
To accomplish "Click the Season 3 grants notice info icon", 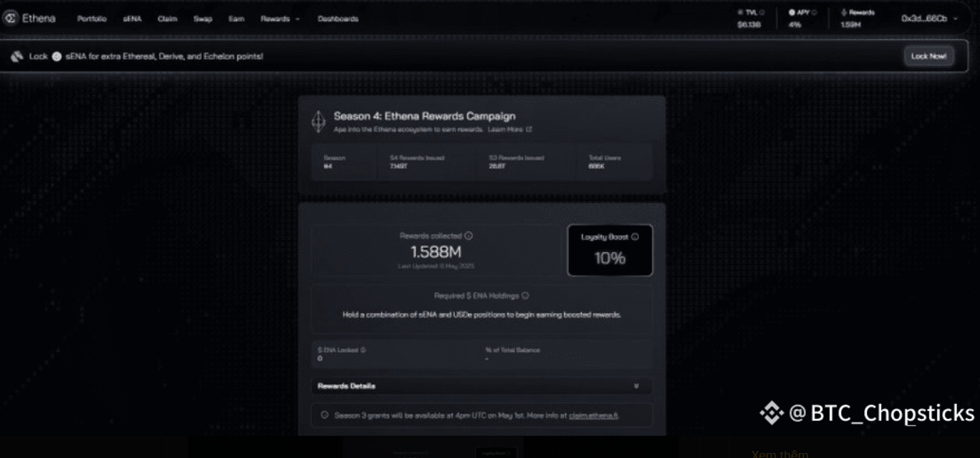I will [x=325, y=415].
